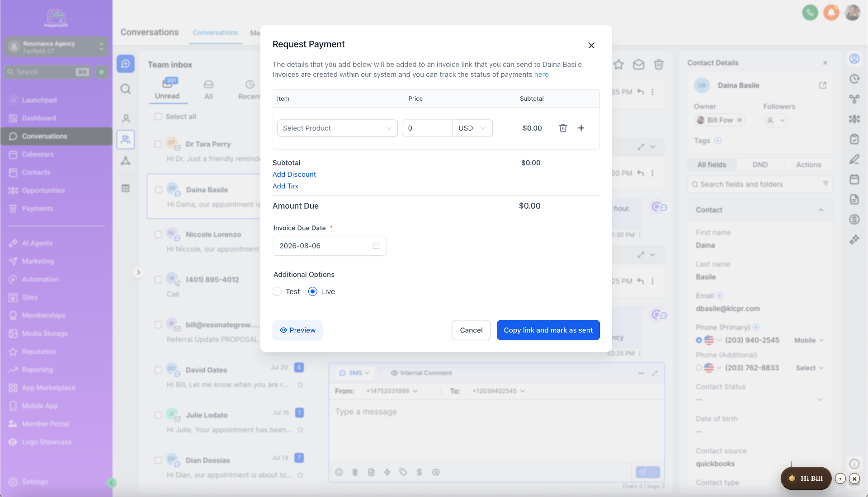Insert emoji in message composer
Screen dimensions: 868x497
[x=339, y=472]
